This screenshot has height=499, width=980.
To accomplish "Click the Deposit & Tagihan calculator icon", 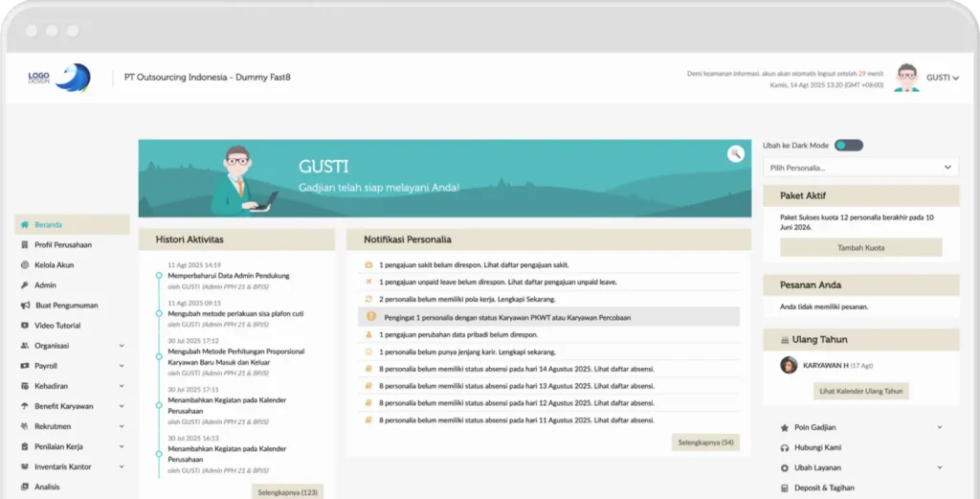I will coord(785,488).
